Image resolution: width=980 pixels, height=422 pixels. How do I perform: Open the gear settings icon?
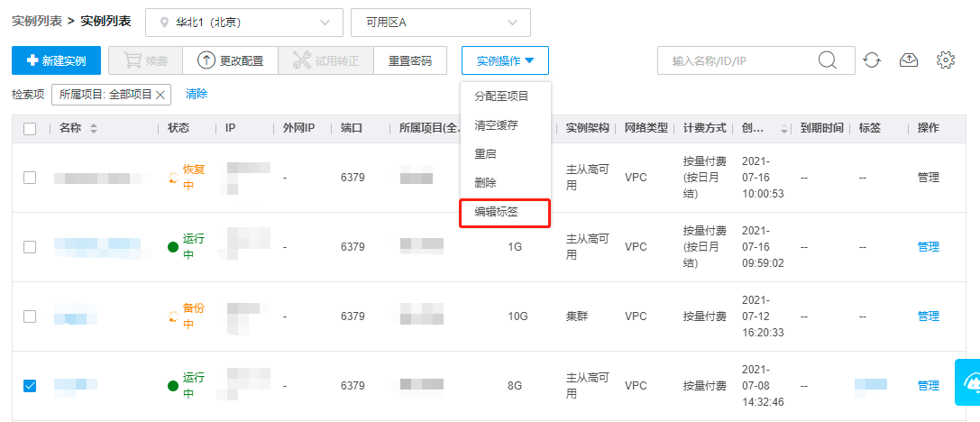(x=946, y=60)
